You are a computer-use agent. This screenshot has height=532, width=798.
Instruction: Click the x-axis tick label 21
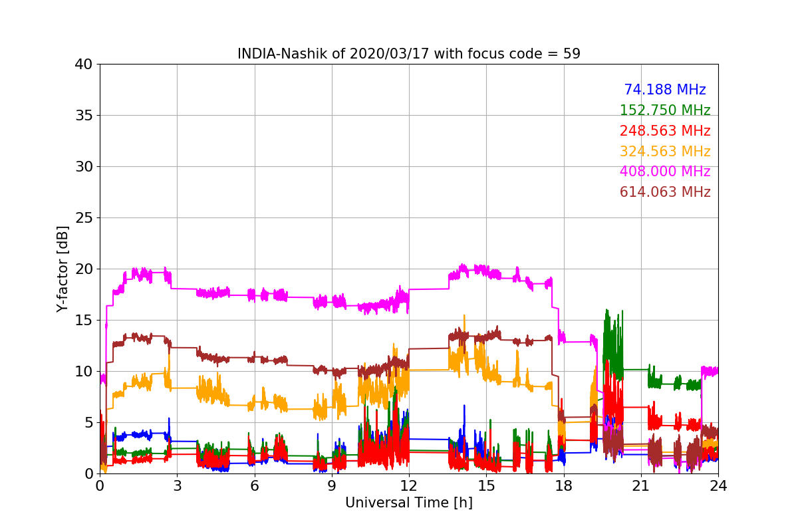pyautogui.click(x=641, y=485)
